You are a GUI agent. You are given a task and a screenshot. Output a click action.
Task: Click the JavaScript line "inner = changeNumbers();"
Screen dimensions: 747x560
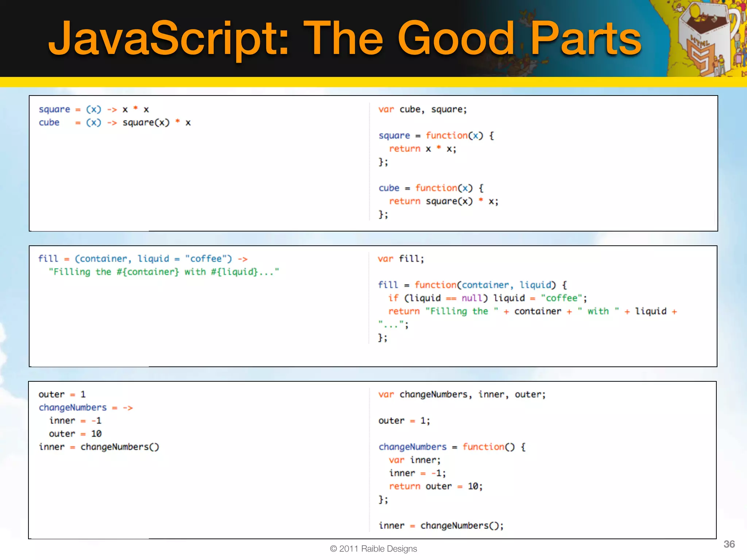441,526
